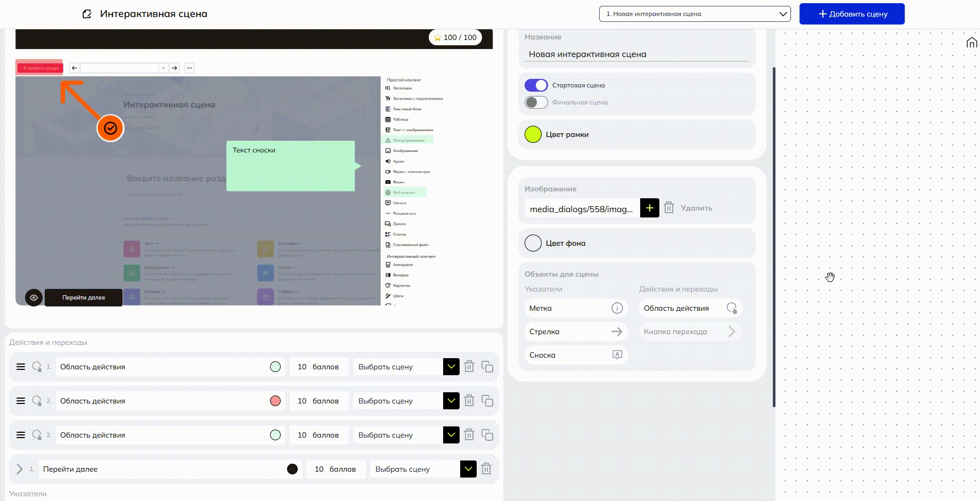Click the edit icon beside Интерактивная сцена title

point(87,14)
